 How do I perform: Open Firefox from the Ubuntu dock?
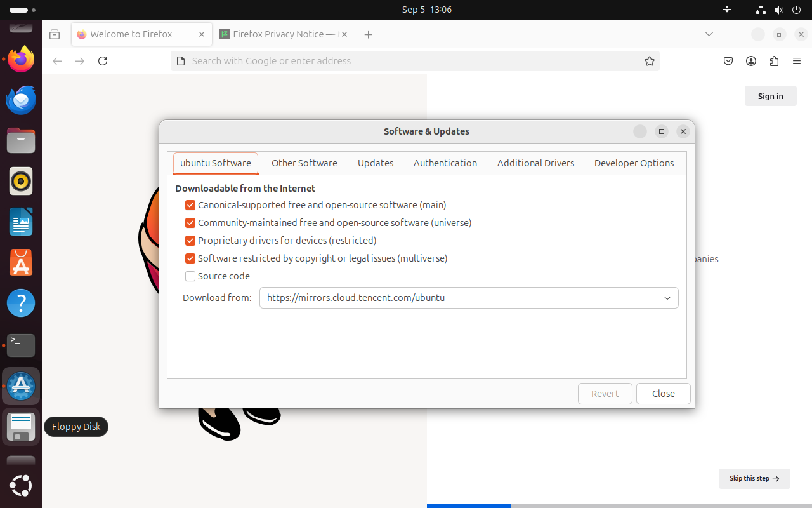pyautogui.click(x=21, y=60)
